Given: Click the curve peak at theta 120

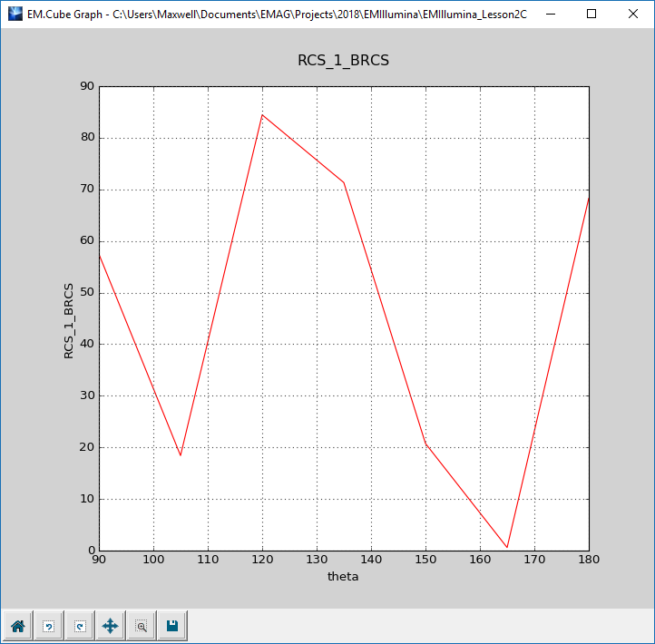Looking at the screenshot, I should point(262,115).
